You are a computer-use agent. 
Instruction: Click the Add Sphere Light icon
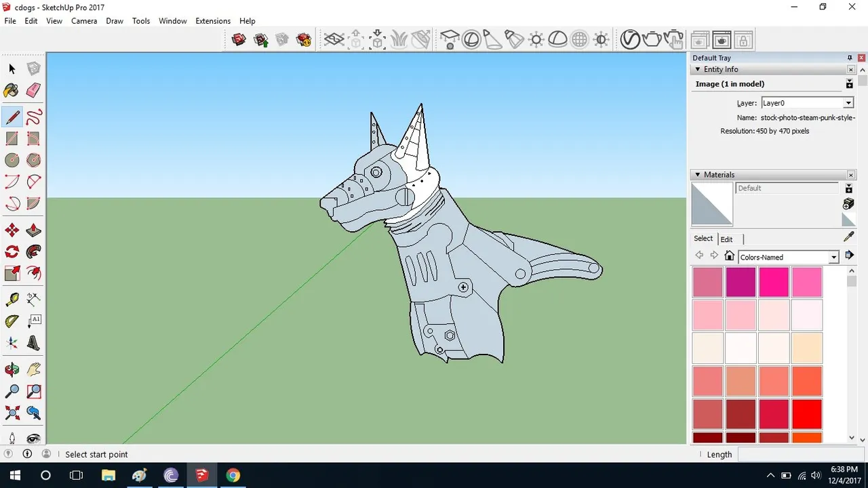pyautogui.click(x=471, y=40)
